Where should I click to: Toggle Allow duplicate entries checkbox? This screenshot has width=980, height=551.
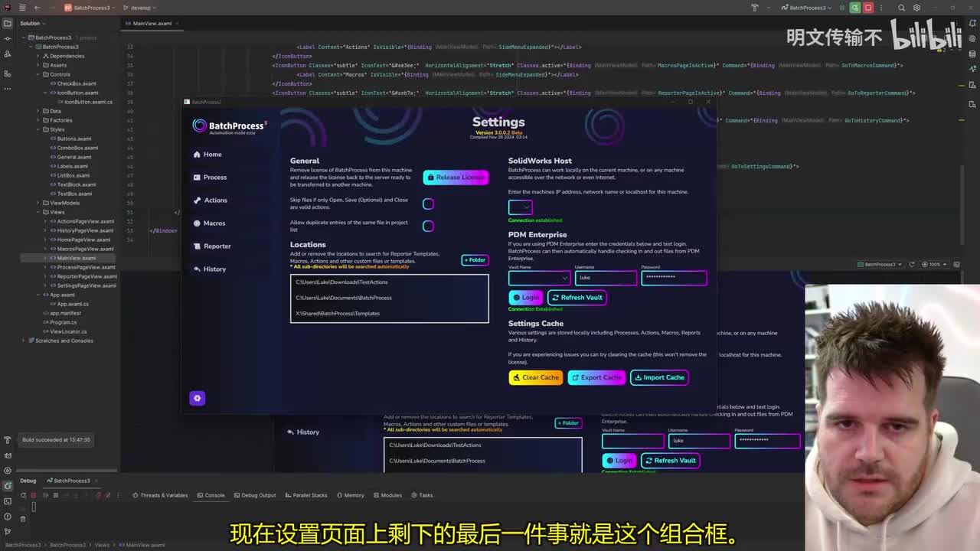coord(428,226)
